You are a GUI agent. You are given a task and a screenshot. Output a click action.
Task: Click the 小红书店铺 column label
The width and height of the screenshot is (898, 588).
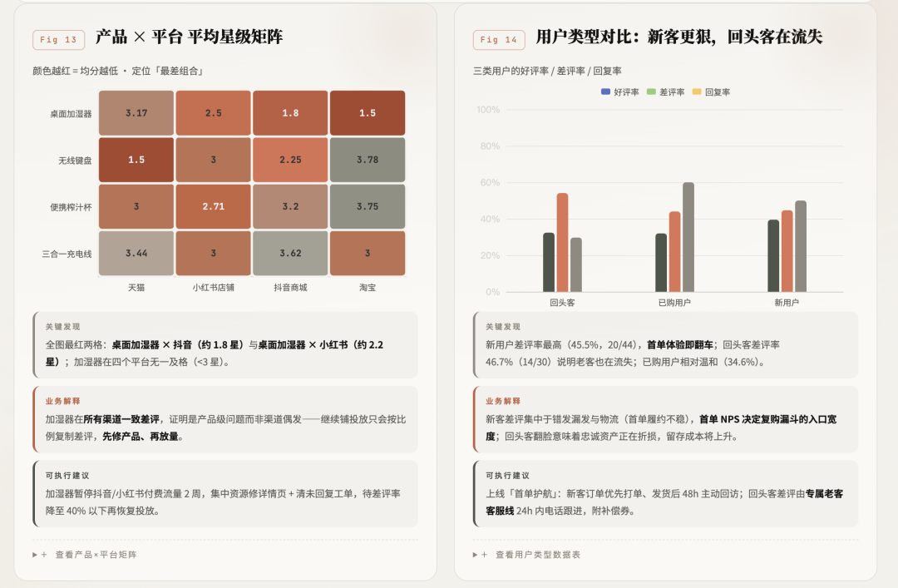pos(213,288)
